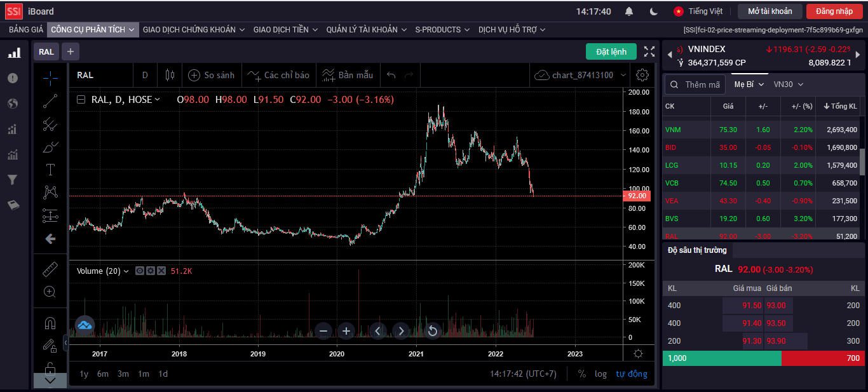
Task: Select the brush drawing tool
Action: 50,147
